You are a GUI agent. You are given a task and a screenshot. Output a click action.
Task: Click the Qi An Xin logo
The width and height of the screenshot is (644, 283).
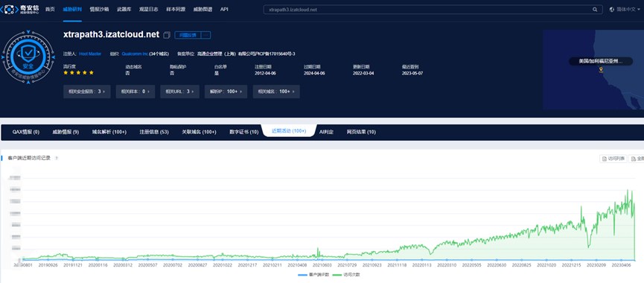coord(21,9)
